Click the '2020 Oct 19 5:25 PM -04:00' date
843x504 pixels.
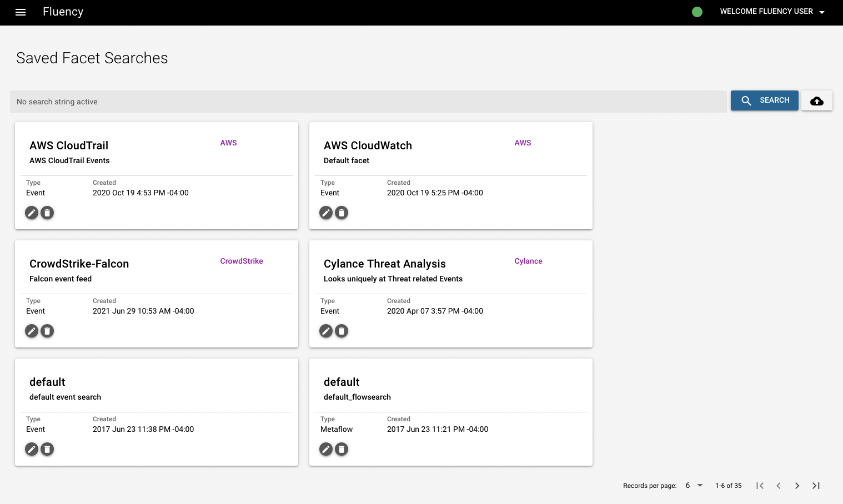(x=435, y=193)
